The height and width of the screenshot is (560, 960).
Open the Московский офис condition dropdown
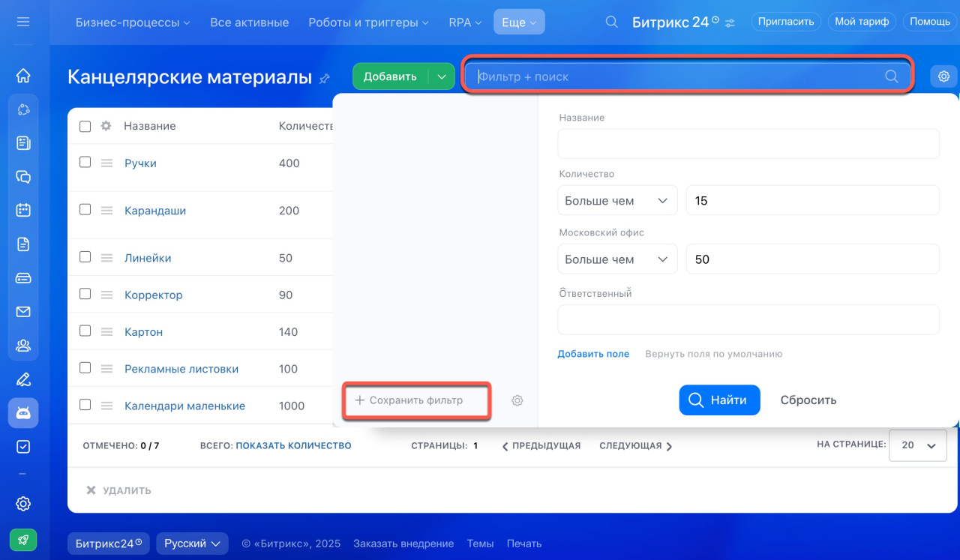tap(617, 259)
